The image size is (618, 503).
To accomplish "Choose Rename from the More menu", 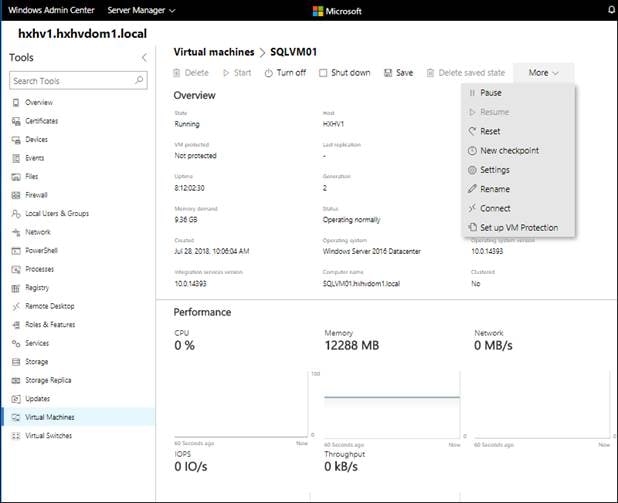I will pyautogui.click(x=518, y=190).
